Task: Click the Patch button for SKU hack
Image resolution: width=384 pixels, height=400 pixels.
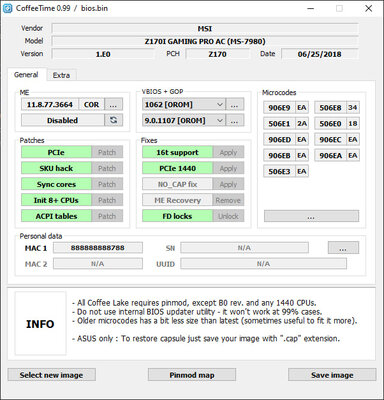Action: point(107,168)
